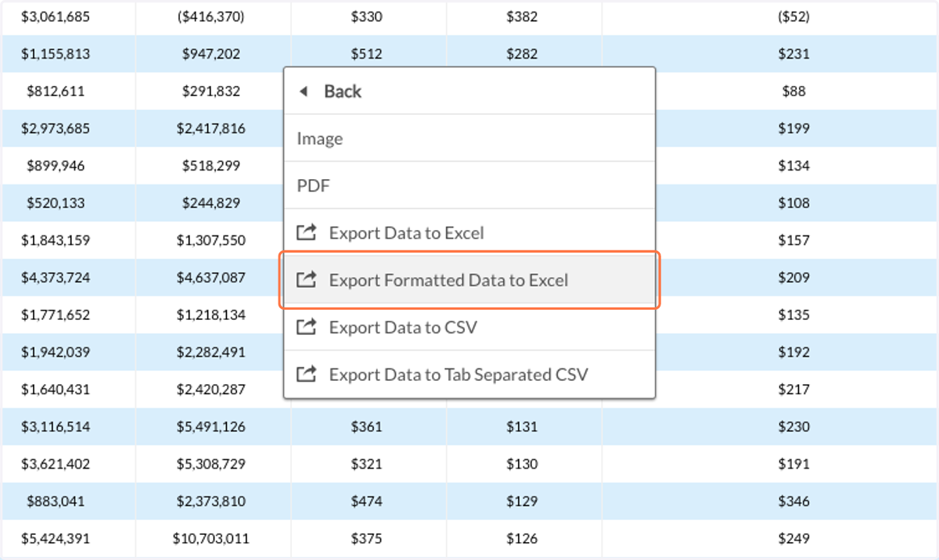Click the cell $209
The height and width of the screenshot is (560, 939).
(x=793, y=278)
